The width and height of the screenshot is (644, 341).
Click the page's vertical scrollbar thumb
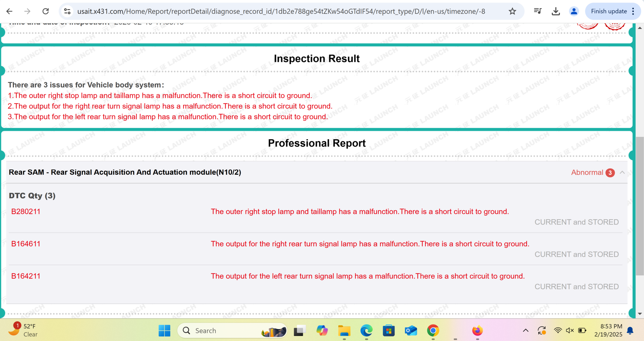[x=640, y=206]
